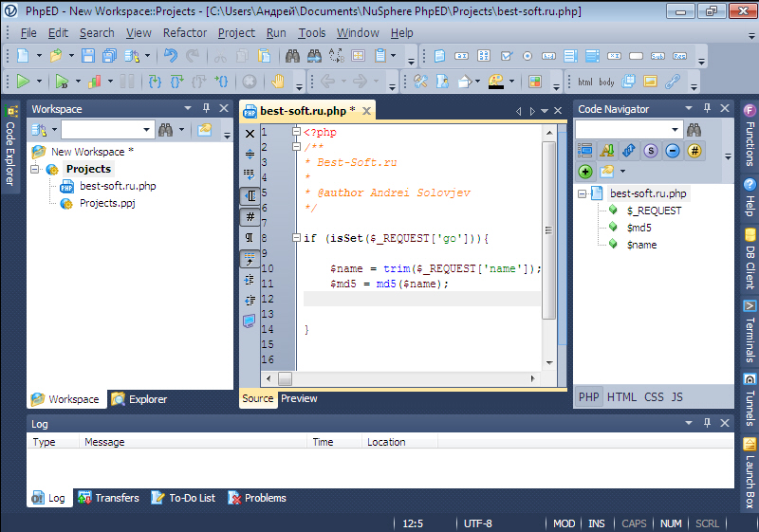Click the green Run script button

(x=22, y=82)
